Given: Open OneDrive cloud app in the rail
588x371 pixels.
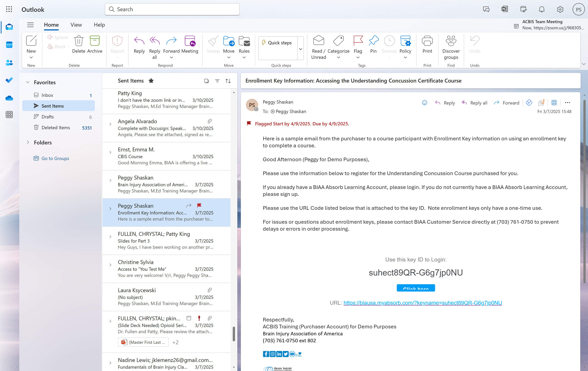Looking at the screenshot, I should (x=9, y=98).
